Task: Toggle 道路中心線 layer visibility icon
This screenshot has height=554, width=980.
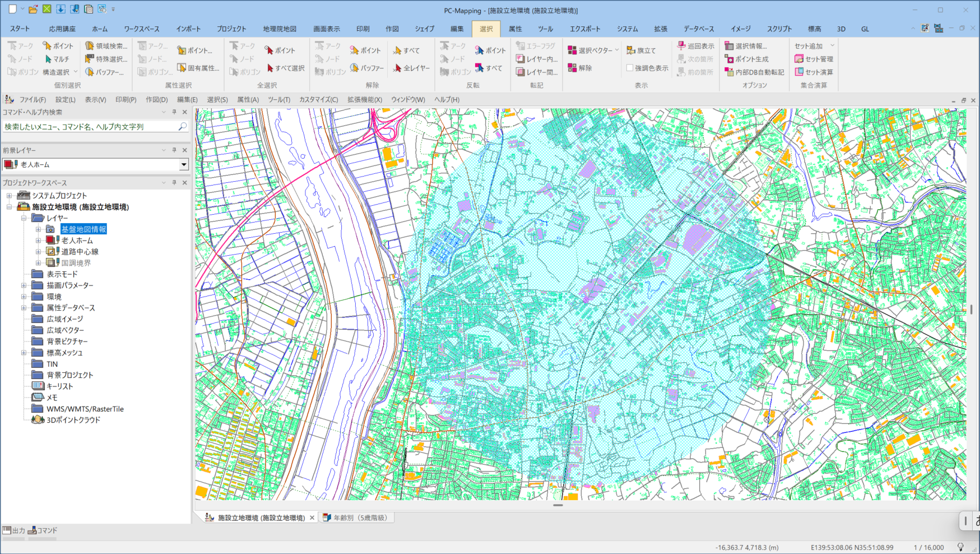Action: point(52,252)
